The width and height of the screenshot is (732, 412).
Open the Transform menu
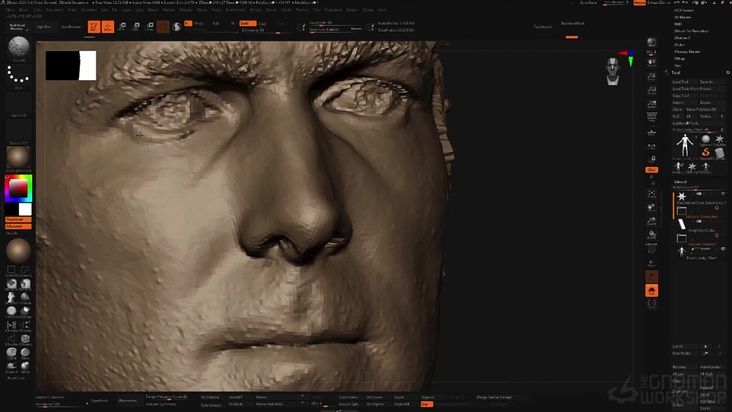(x=333, y=10)
